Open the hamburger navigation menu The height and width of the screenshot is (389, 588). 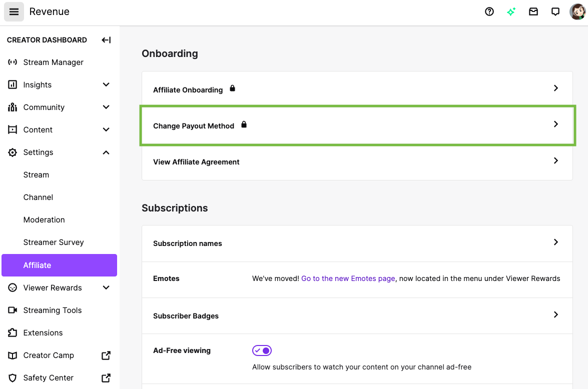point(14,11)
